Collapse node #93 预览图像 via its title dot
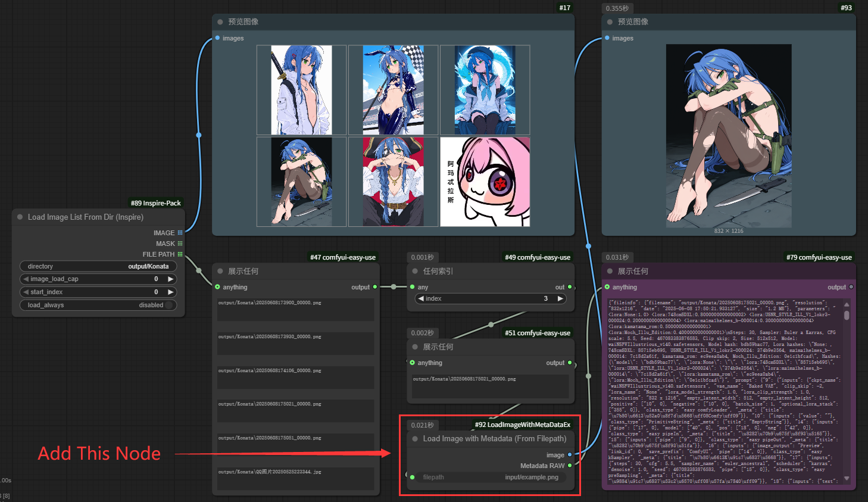 610,22
